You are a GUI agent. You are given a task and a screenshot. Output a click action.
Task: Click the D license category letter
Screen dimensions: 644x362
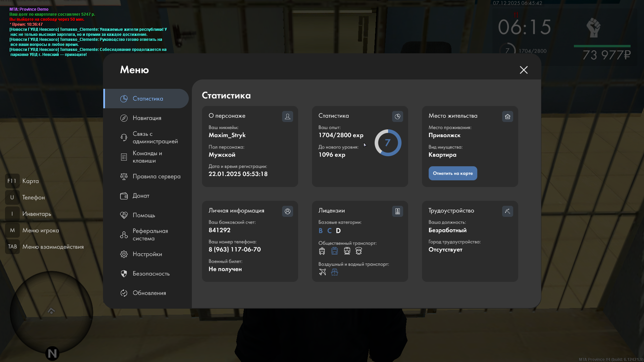click(x=338, y=231)
